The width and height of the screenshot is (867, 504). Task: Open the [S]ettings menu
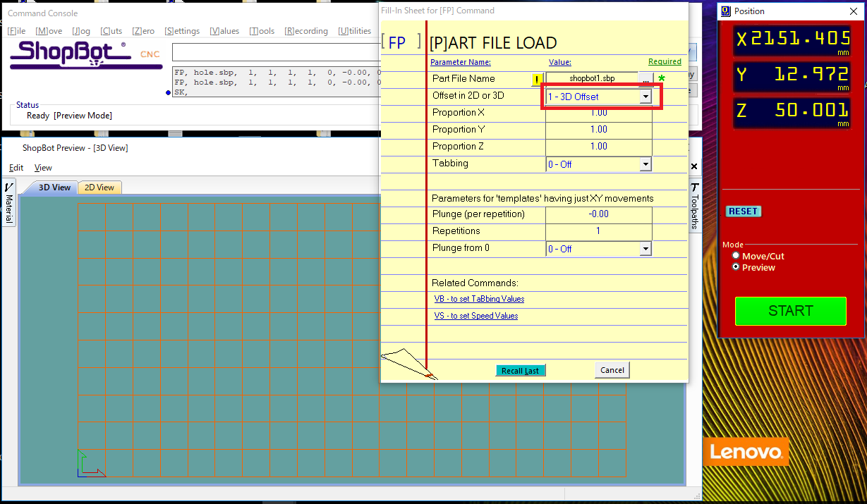[x=182, y=31]
